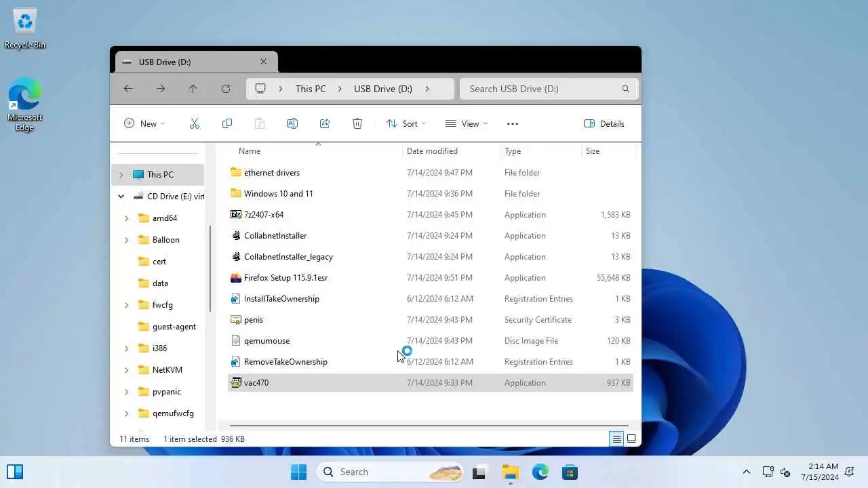Select ethernet drivers folder
The image size is (868, 488).
tap(431, 173)
